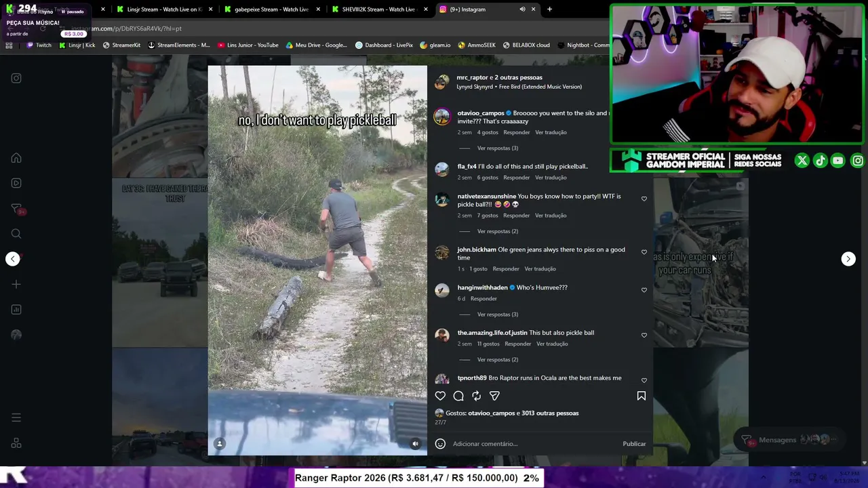Open the Linsjr | Kick bookmark
868x488 pixels.
[77, 45]
